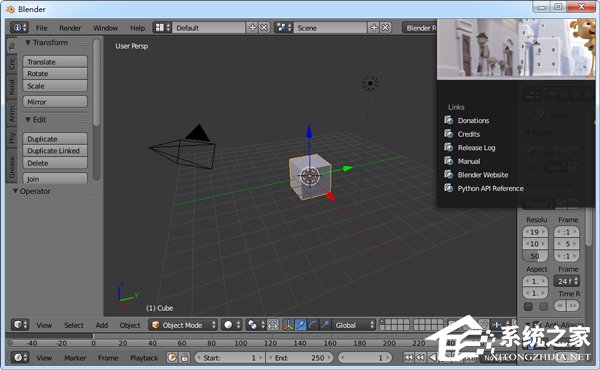The width and height of the screenshot is (600, 370).
Task: Click the Mirror button
Action: point(55,102)
